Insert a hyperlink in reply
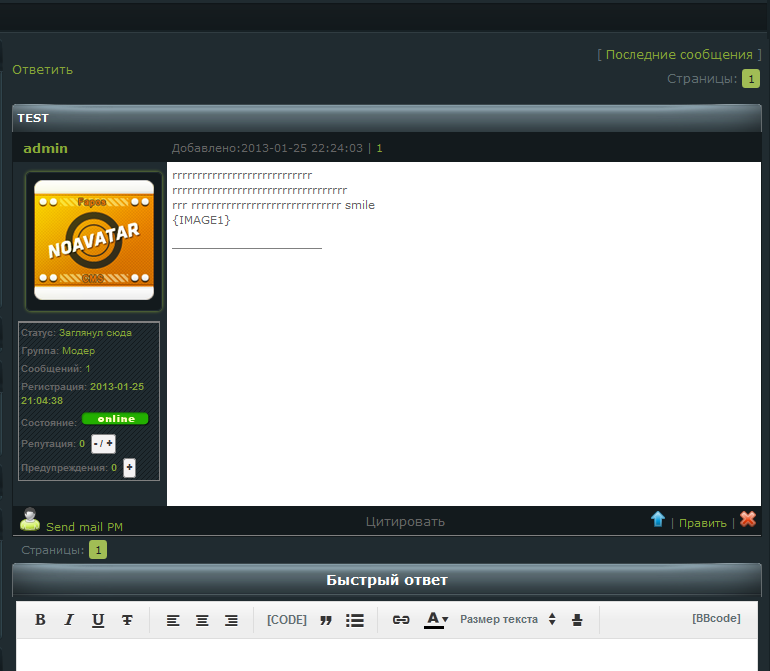This screenshot has width=770, height=671. (x=401, y=620)
